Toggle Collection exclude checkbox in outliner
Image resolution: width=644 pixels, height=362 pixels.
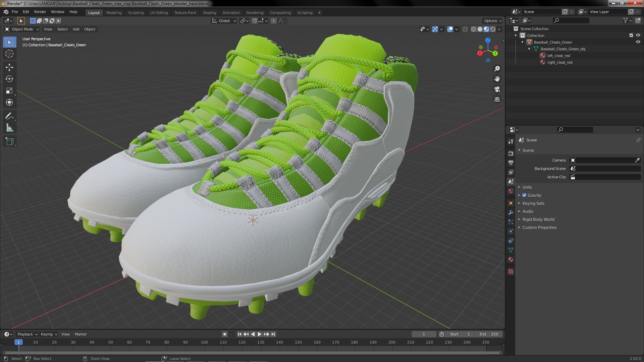(x=631, y=35)
